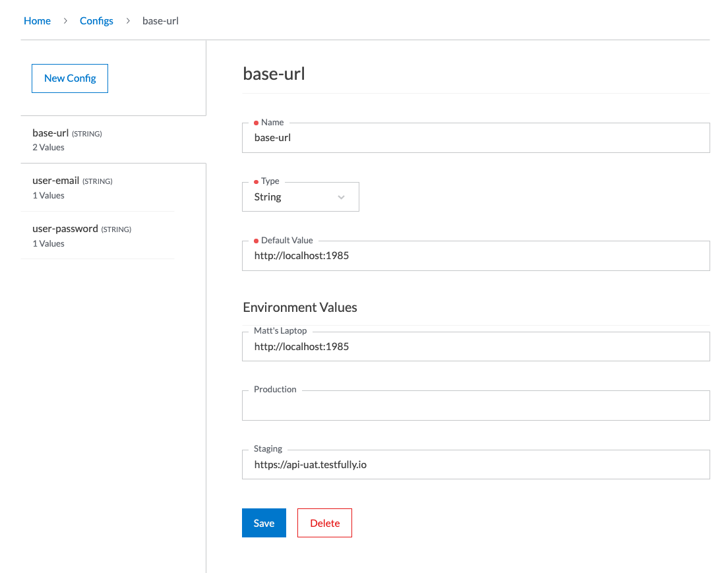
Task: Delete the base-url config
Action: click(x=324, y=523)
